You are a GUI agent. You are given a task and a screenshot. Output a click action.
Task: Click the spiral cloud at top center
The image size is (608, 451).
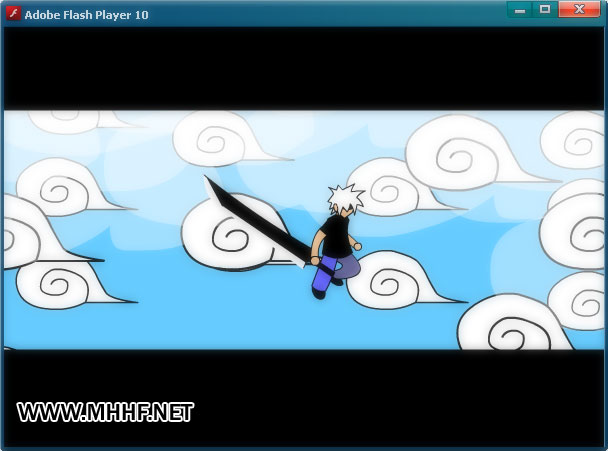coord(222,137)
